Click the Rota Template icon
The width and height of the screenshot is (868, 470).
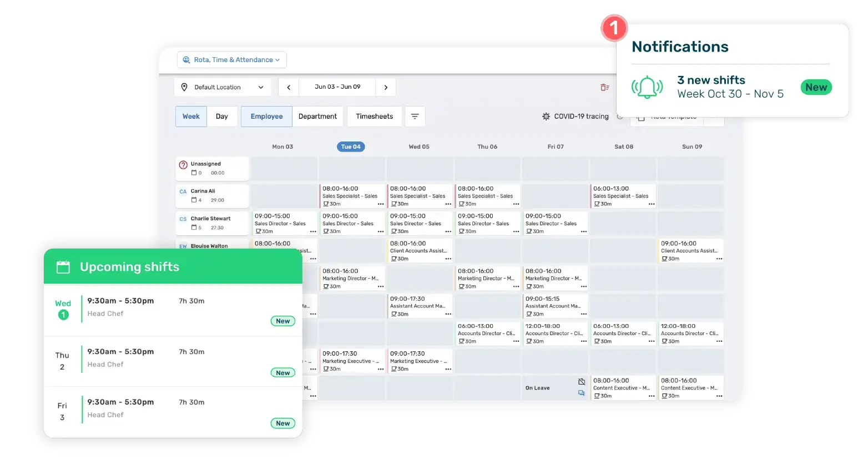[x=642, y=118]
